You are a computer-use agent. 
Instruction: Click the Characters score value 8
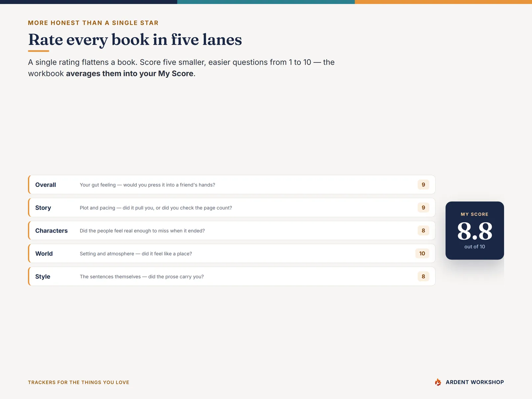(423, 230)
